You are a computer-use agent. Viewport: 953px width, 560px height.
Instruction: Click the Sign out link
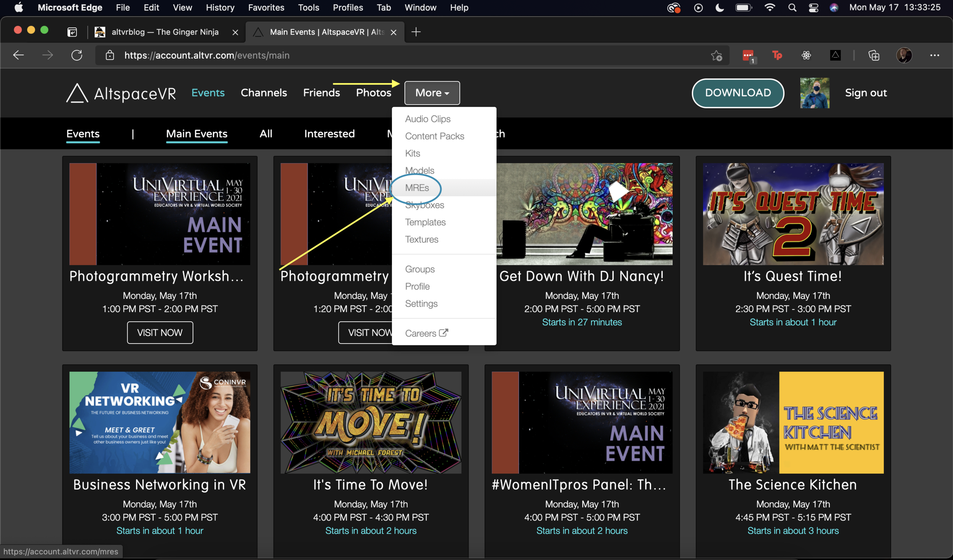[x=865, y=93]
